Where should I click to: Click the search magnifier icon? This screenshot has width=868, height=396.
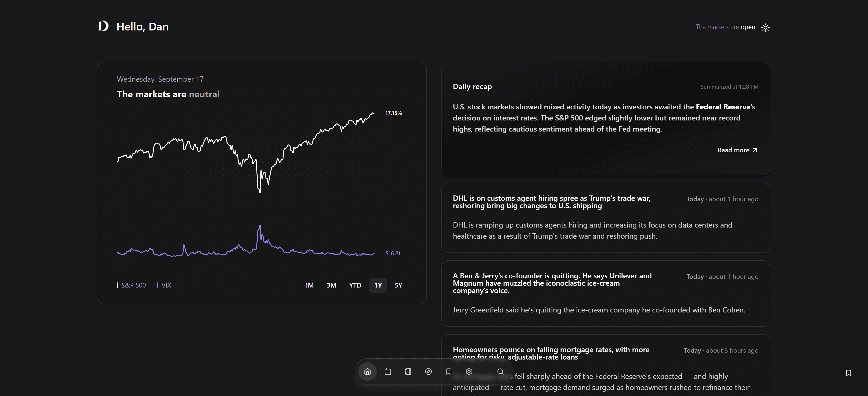tap(500, 371)
